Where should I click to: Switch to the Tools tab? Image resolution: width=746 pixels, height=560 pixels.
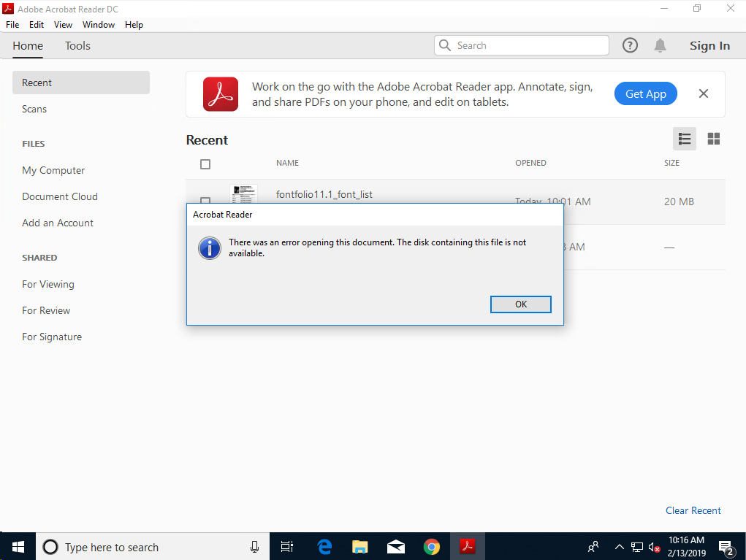pos(77,46)
